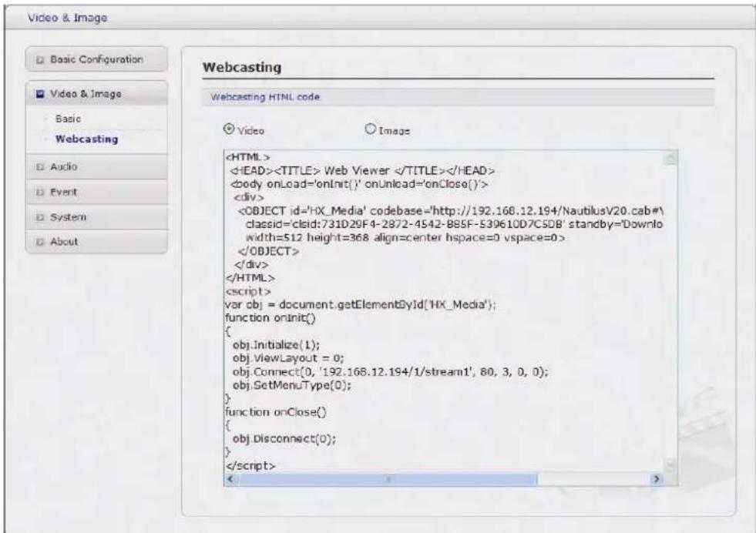Expand the Basic Configuration section icon

coord(41,60)
